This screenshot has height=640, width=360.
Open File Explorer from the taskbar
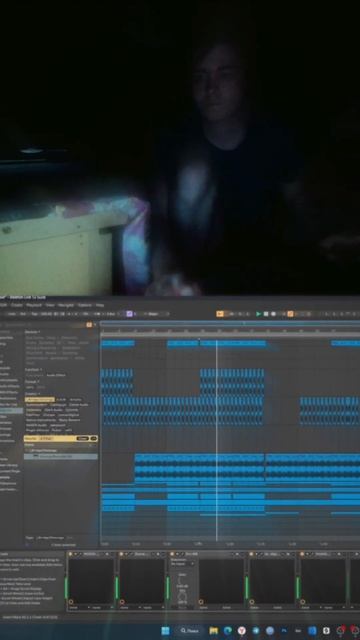[213, 631]
